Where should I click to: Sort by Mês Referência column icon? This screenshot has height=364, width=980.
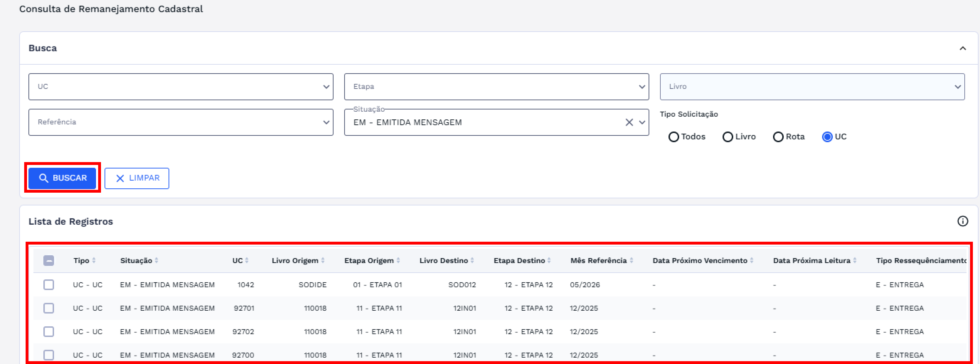632,261
